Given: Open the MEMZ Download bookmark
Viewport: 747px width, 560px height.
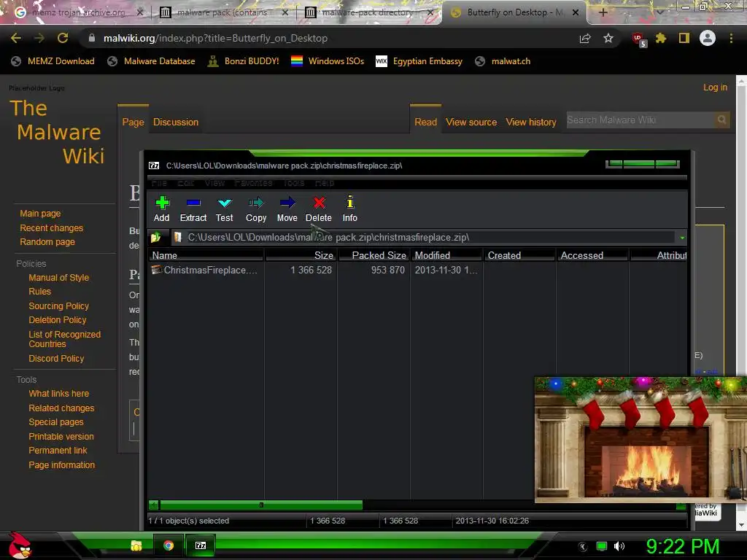Looking at the screenshot, I should pyautogui.click(x=53, y=61).
